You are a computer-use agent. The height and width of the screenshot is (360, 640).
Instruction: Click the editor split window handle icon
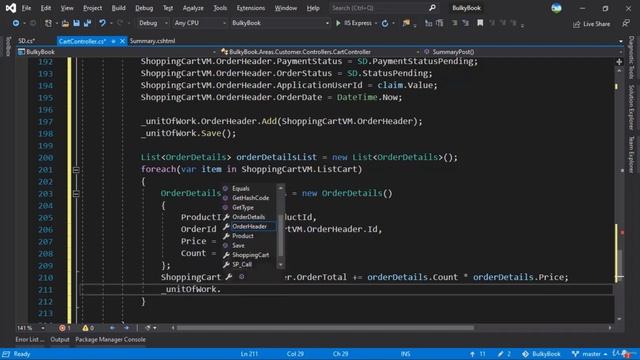(x=619, y=62)
